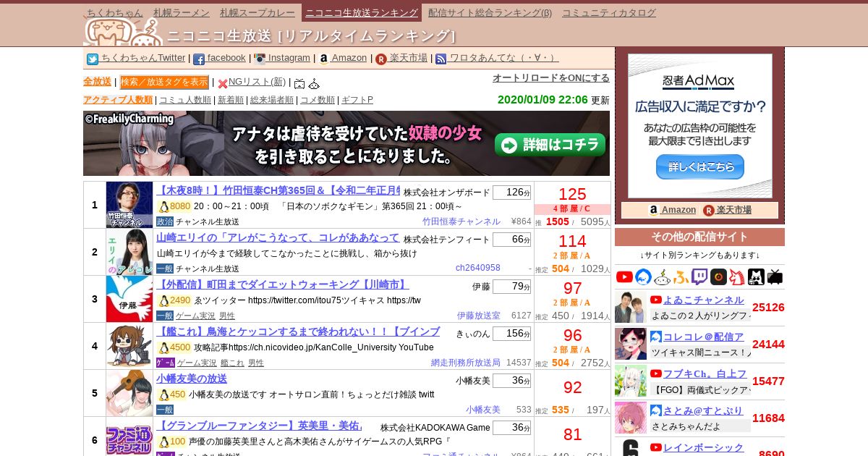The image size is (868, 456).
Task: Sort by コミュ人数順
Action: 185,100
